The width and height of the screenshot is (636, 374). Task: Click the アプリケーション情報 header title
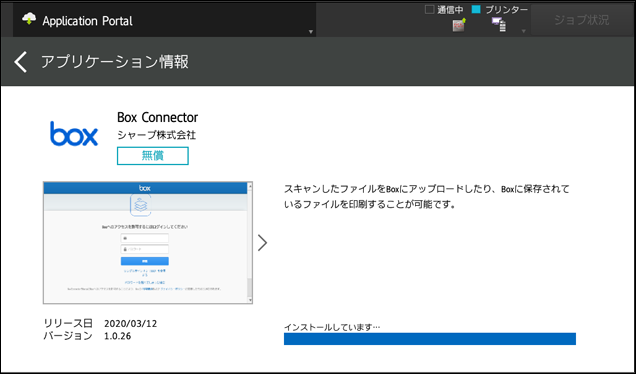115,62
